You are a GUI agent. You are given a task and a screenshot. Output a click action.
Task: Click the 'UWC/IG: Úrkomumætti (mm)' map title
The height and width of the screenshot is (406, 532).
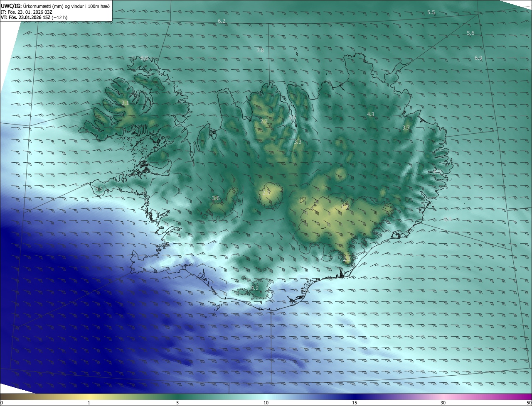click(56, 5)
